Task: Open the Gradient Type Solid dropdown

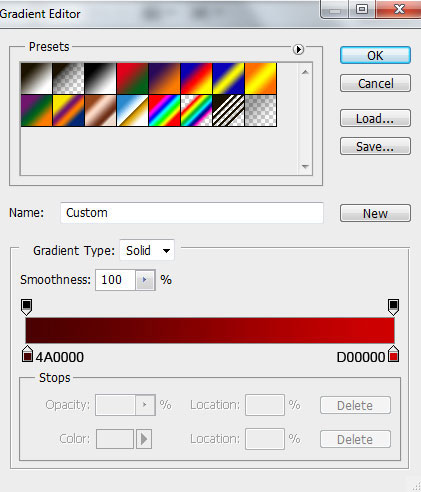Action: pos(147,250)
